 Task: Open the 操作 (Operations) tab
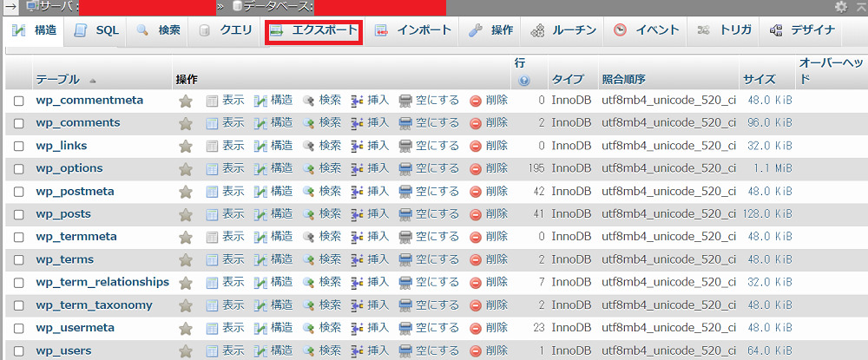[x=490, y=30]
